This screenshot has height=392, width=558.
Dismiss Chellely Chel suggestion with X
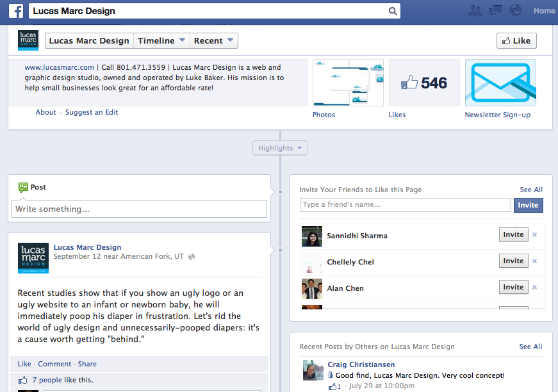pos(534,261)
